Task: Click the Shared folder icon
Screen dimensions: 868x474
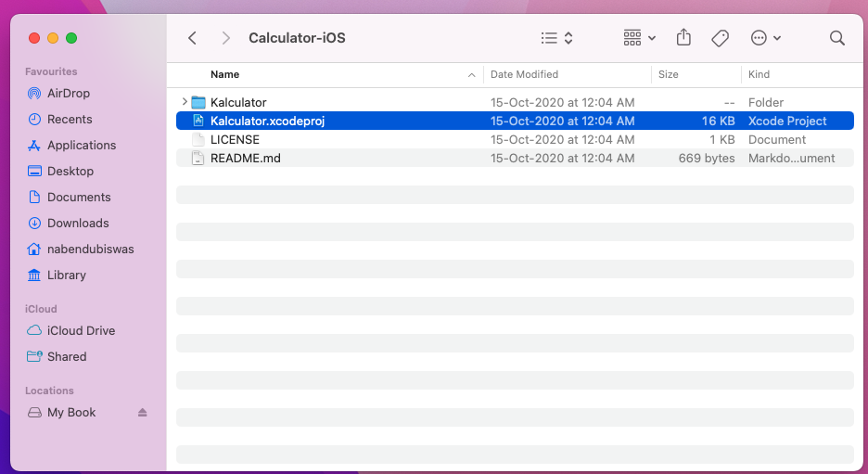Action: (x=34, y=356)
